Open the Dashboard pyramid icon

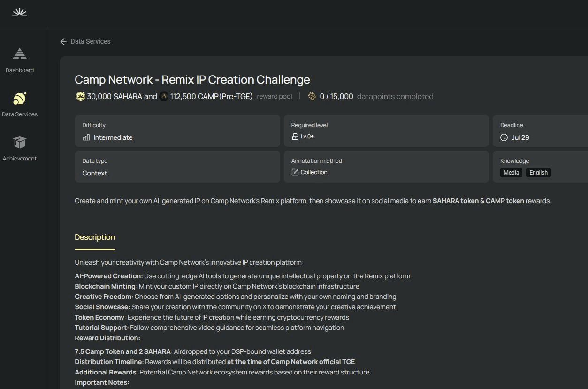point(20,54)
